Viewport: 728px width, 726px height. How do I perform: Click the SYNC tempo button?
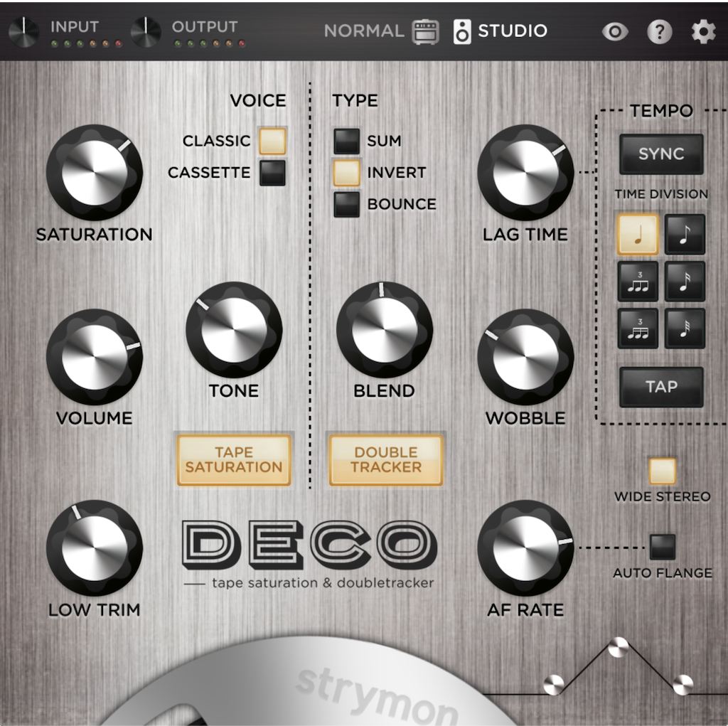pos(662,154)
